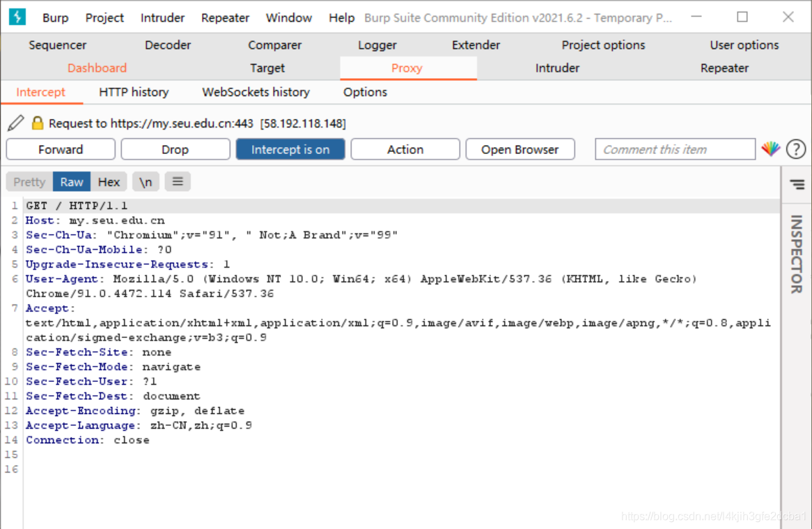
Task: Open the Action dropdown menu
Action: click(405, 149)
